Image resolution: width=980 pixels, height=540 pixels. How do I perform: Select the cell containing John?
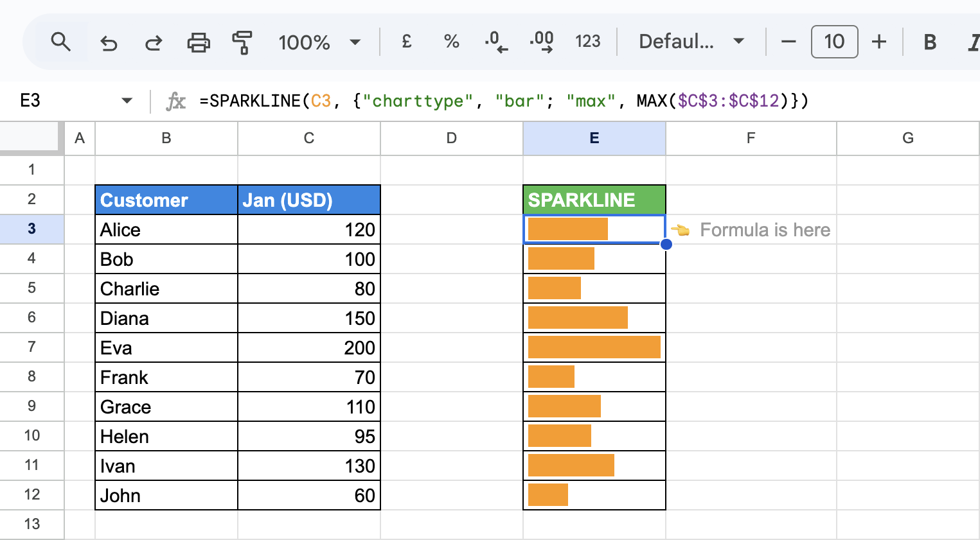click(166, 495)
